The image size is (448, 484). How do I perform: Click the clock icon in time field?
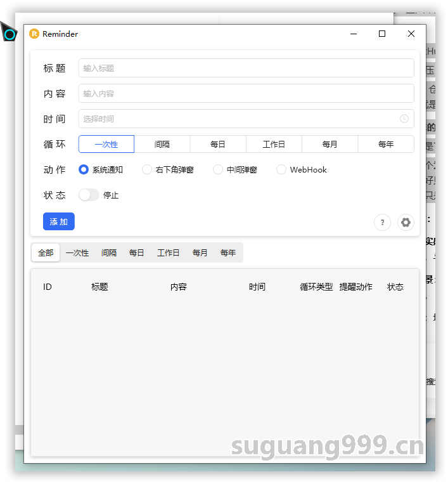coord(404,119)
